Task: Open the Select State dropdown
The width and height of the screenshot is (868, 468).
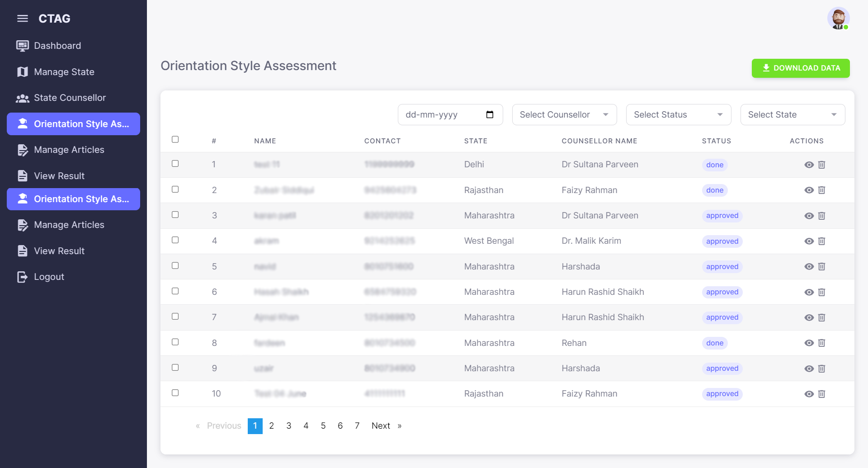Action: 793,114
